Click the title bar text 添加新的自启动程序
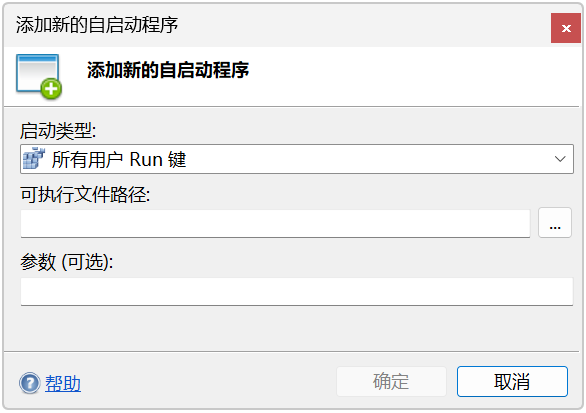This screenshot has width=586, height=413. [x=97, y=25]
